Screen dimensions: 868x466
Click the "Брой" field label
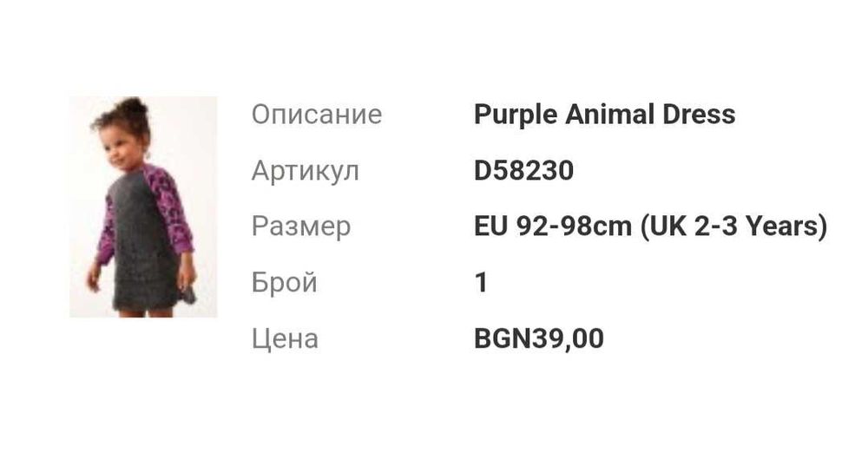pos(284,283)
